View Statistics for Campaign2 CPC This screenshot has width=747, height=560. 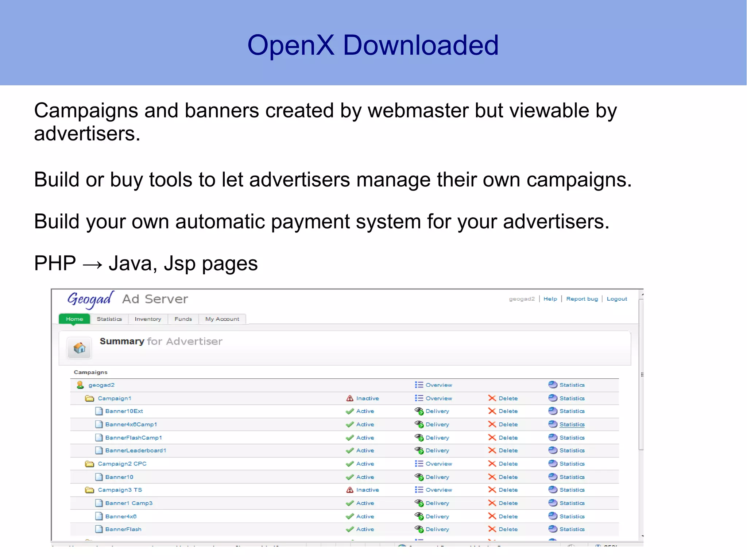pos(572,464)
